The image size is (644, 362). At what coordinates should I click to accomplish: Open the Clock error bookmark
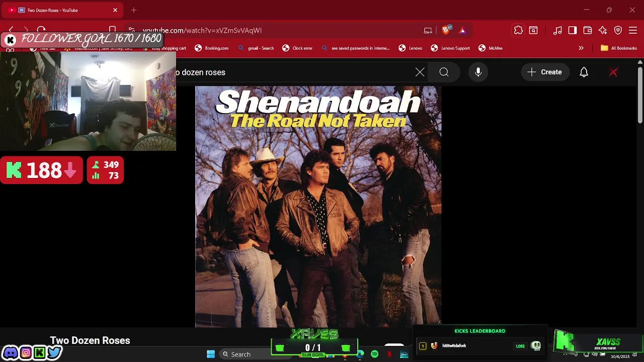(x=297, y=48)
